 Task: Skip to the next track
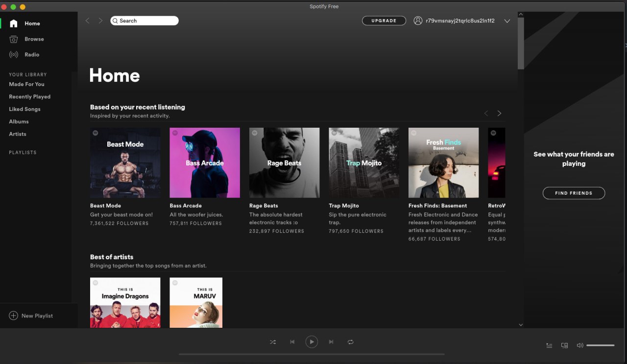[331, 342]
